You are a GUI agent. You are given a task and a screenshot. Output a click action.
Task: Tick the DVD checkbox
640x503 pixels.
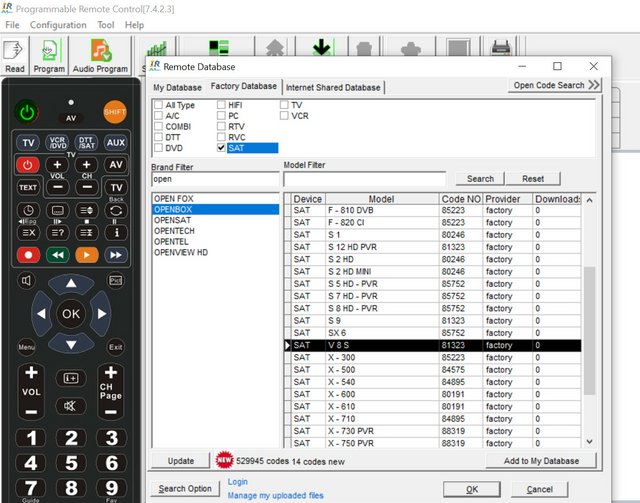click(158, 148)
